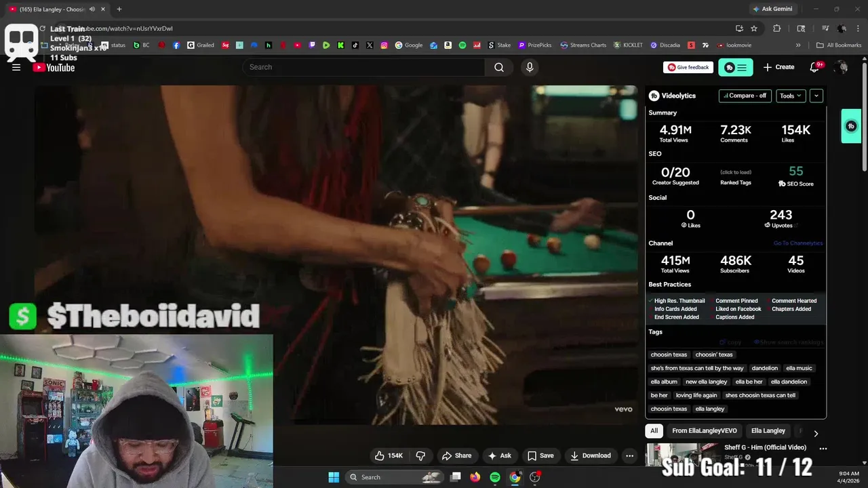Screen dimensions: 868x488
Task: Start voice search with the microphone
Action: 530,67
